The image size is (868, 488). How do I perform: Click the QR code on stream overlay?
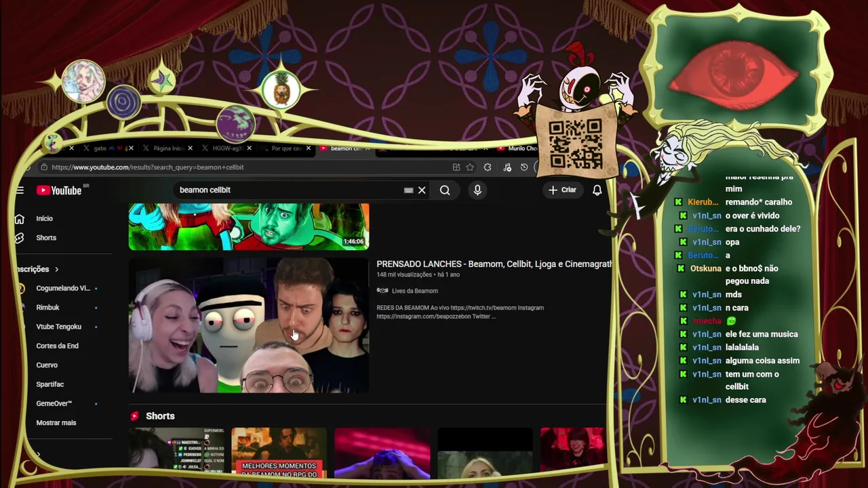(x=575, y=144)
